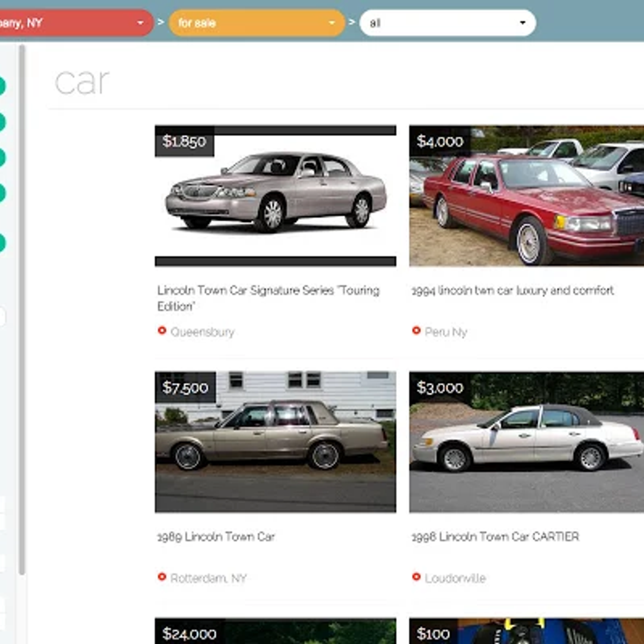The height and width of the screenshot is (644, 644).
Task: Click the location pin beside Rotterdam, NY
Action: pos(162,577)
